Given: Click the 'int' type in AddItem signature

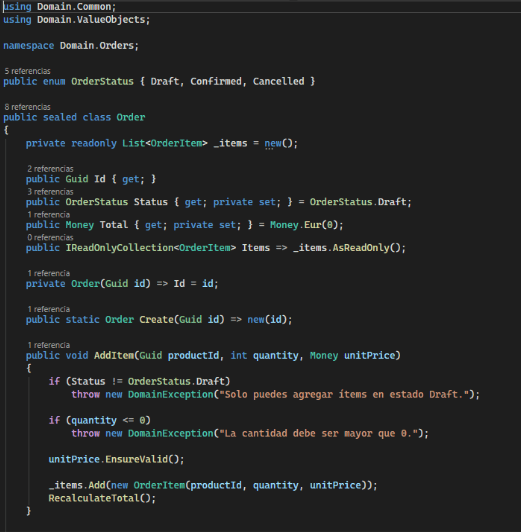Looking at the screenshot, I should [239, 356].
